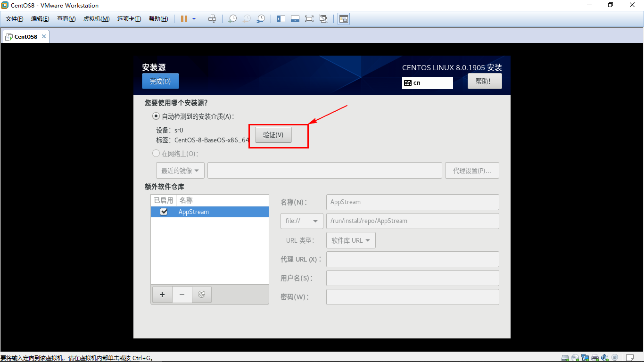Click the network adapter status icon

585,358
